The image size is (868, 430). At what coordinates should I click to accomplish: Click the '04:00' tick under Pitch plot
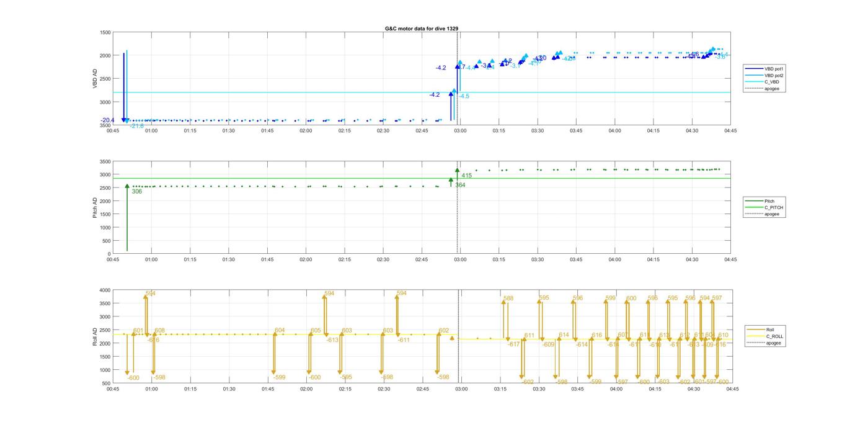pyautogui.click(x=615, y=259)
